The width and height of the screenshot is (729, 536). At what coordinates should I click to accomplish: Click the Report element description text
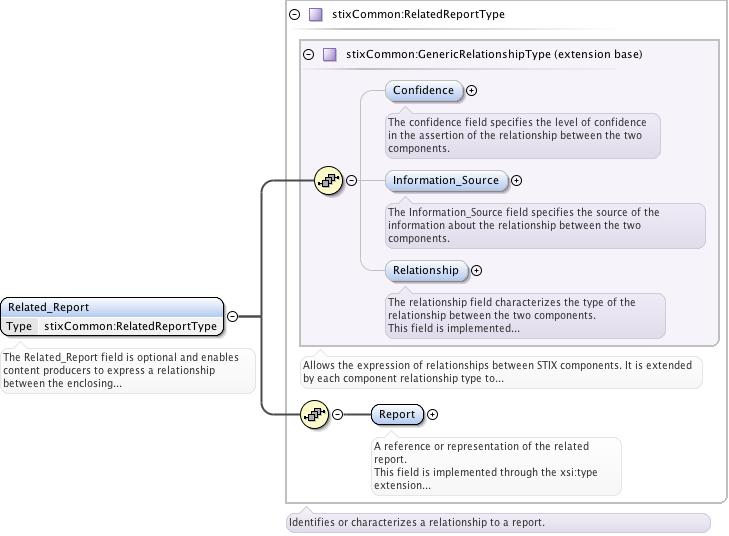(495, 465)
